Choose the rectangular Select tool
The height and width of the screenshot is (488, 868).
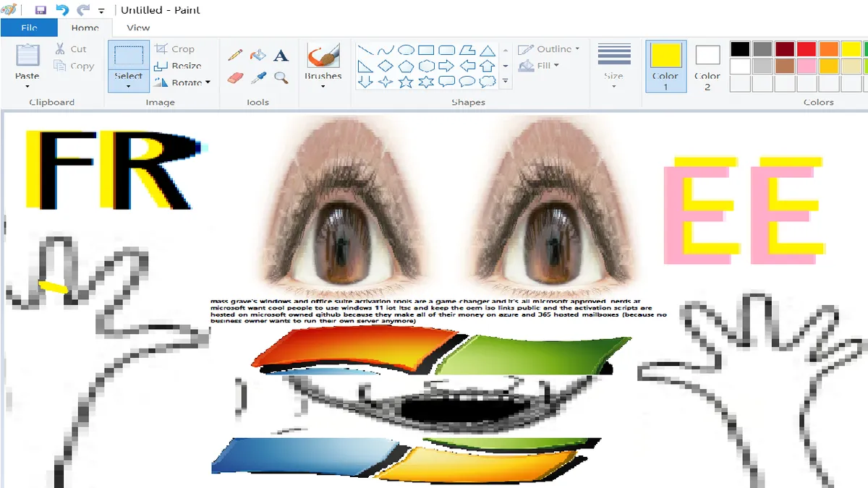pos(129,56)
